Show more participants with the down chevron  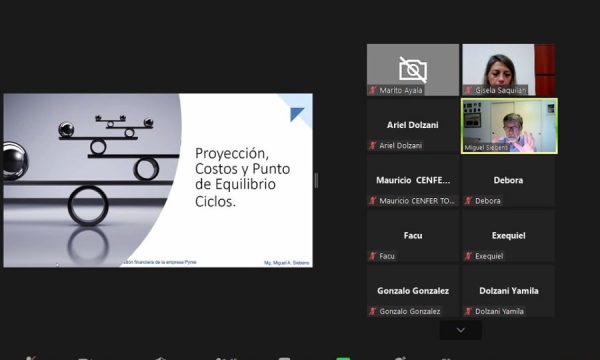[461, 330]
